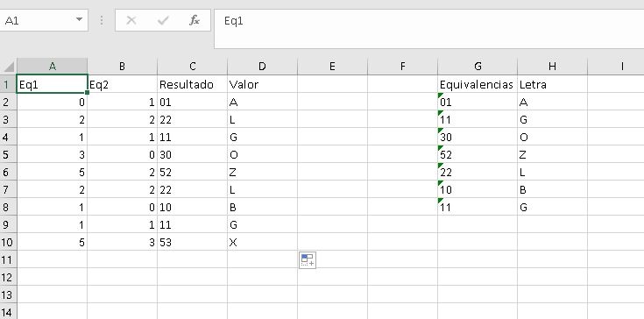Screen dimensions: 644x319
Task: Click cell H2 containing A
Action: [552, 102]
